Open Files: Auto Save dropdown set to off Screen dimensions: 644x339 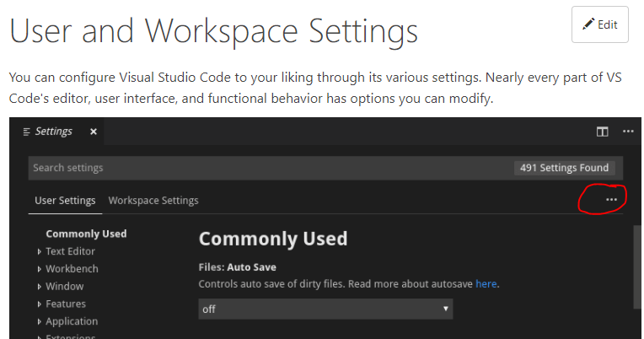click(x=325, y=309)
